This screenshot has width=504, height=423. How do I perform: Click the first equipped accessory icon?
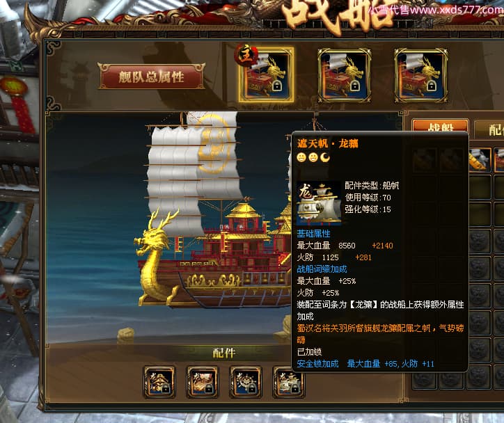(159, 382)
